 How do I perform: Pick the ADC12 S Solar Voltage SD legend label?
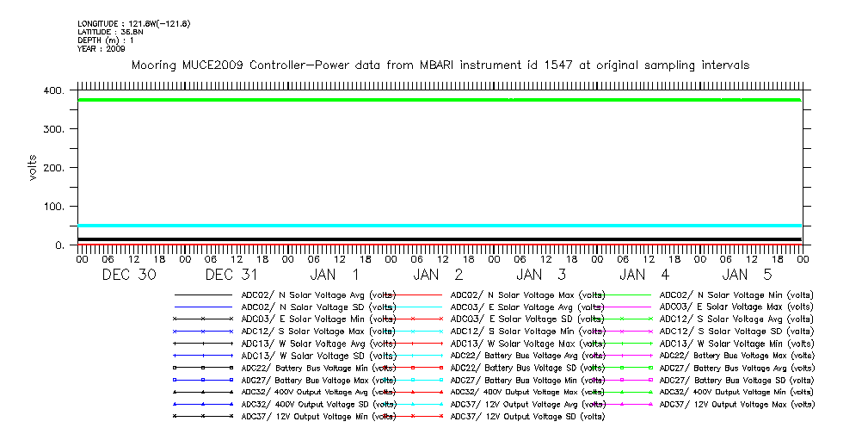736,331
